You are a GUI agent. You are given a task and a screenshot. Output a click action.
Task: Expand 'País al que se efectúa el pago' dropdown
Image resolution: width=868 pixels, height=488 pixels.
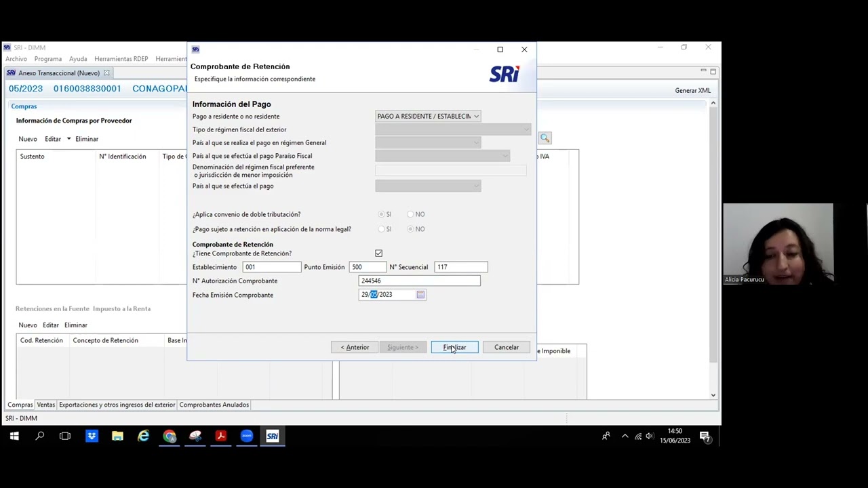[x=476, y=186]
